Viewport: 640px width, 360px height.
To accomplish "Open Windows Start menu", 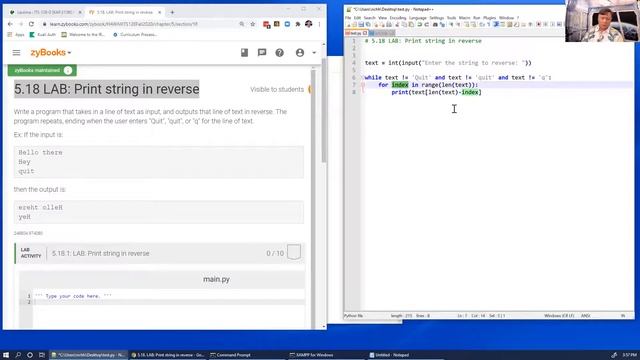I will (x=6, y=355).
